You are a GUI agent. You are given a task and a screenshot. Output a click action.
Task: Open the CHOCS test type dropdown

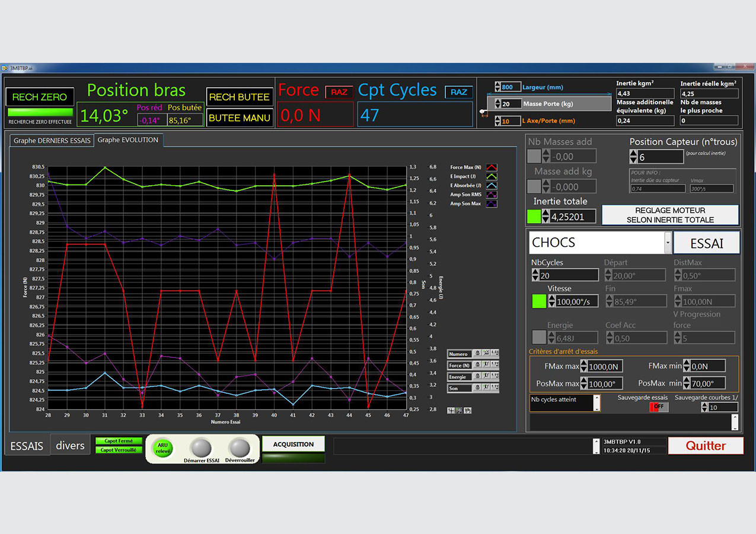(x=668, y=243)
